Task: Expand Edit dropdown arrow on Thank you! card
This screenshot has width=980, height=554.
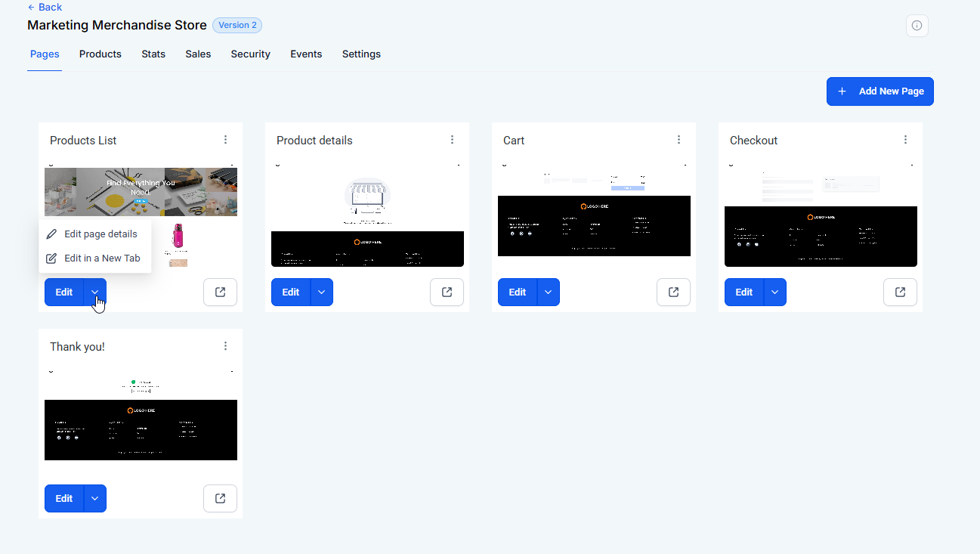Action: [95, 499]
